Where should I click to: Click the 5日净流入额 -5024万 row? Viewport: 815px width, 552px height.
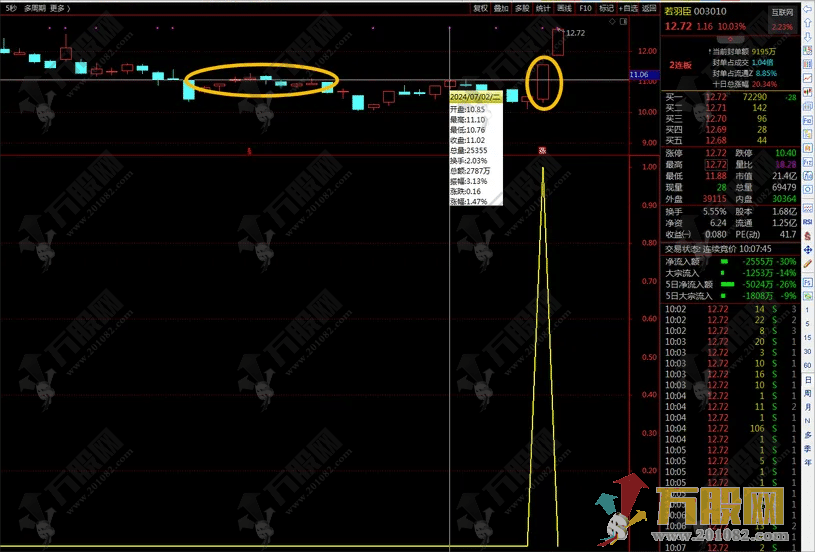click(730, 284)
